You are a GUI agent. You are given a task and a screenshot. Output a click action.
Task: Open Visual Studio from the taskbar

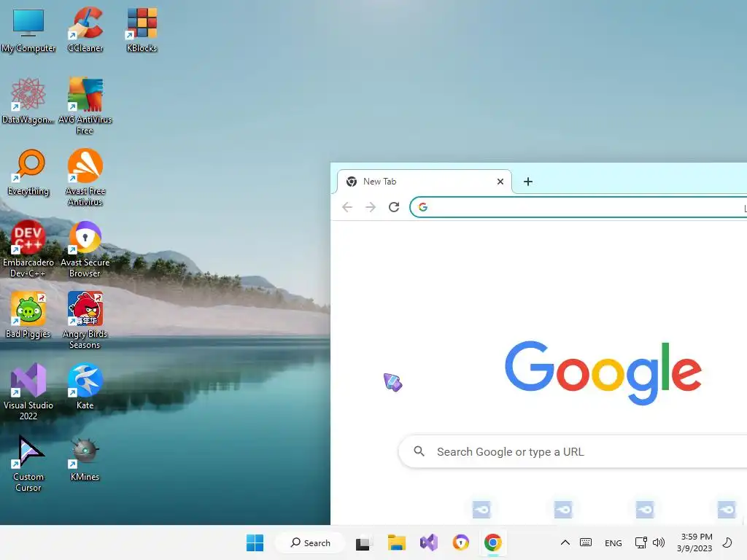[429, 542]
